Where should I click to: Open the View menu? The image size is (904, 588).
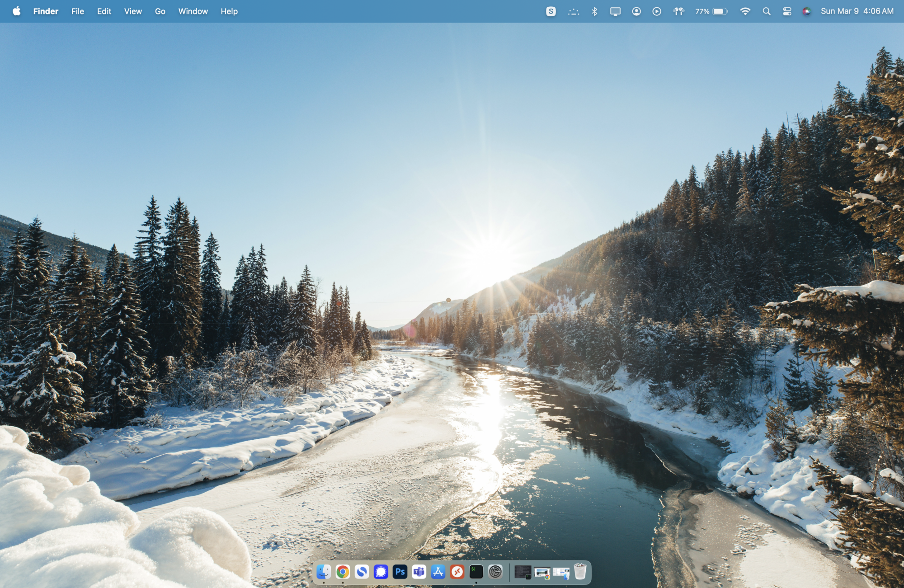click(x=133, y=11)
